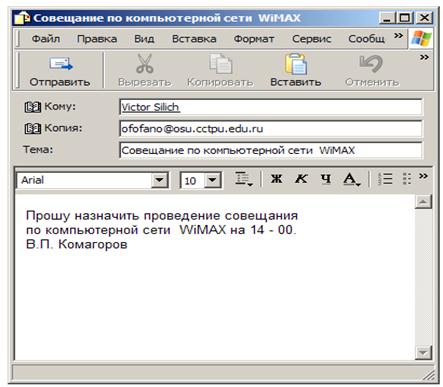Open address book next to Копия
The image size is (443, 387).
[32, 128]
